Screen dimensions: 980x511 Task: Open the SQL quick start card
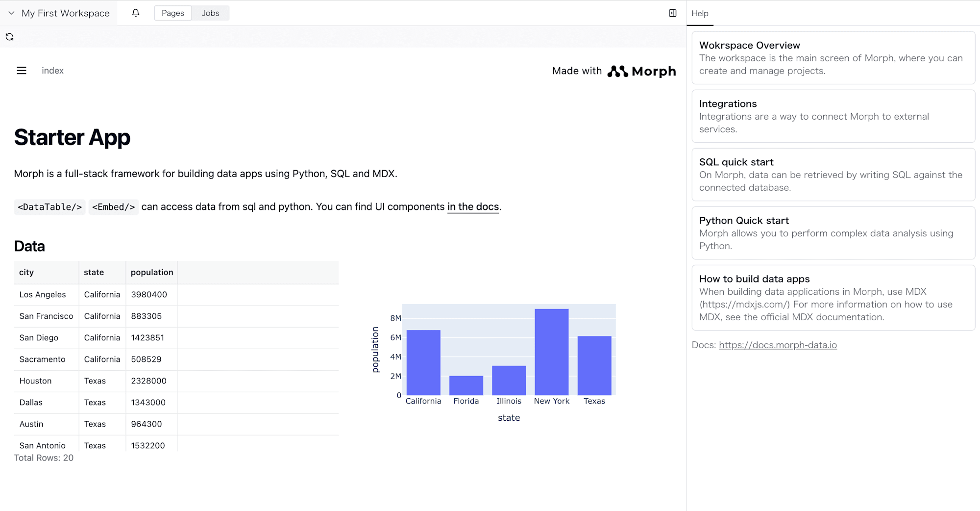coord(833,175)
